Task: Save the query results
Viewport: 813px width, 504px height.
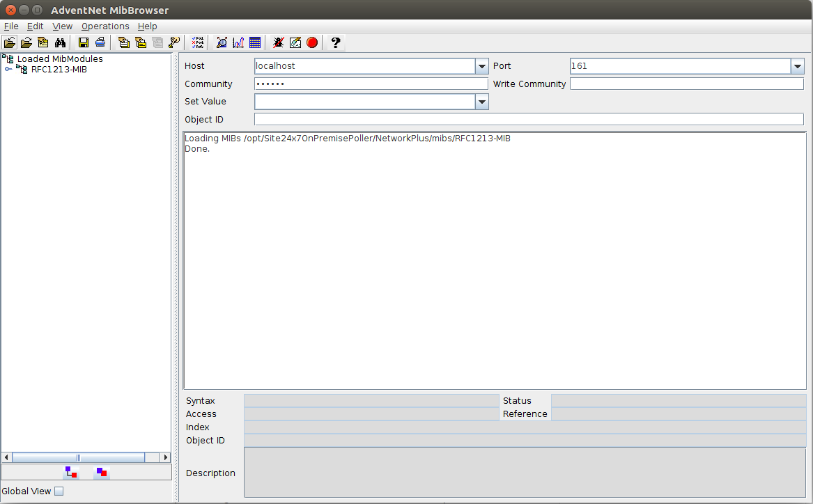Action: tap(83, 42)
